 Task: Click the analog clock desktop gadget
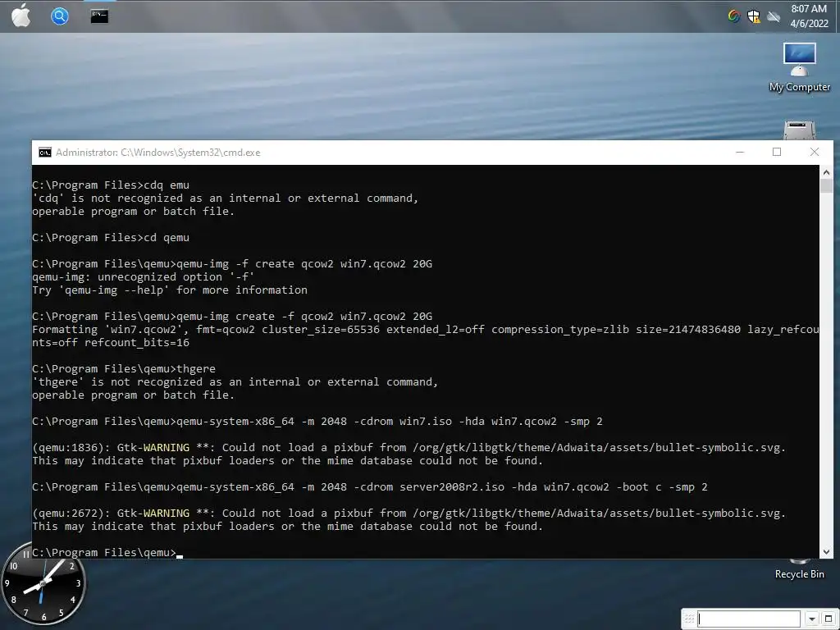tap(43, 584)
